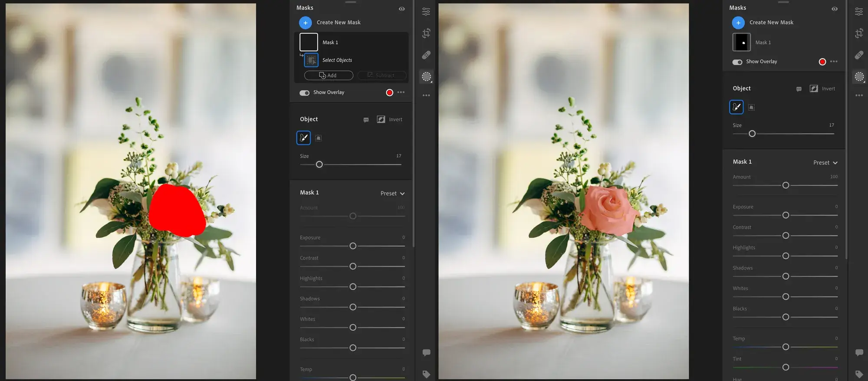Toggle Show Overlay switch in left panel

(304, 93)
